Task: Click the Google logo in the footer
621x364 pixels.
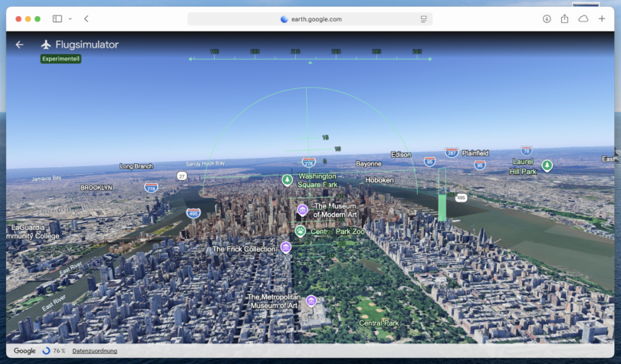Action: coord(25,351)
